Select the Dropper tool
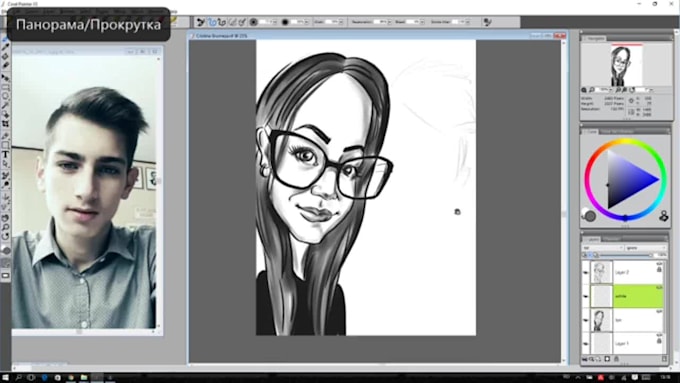This screenshot has height=383, width=680. click(6, 47)
